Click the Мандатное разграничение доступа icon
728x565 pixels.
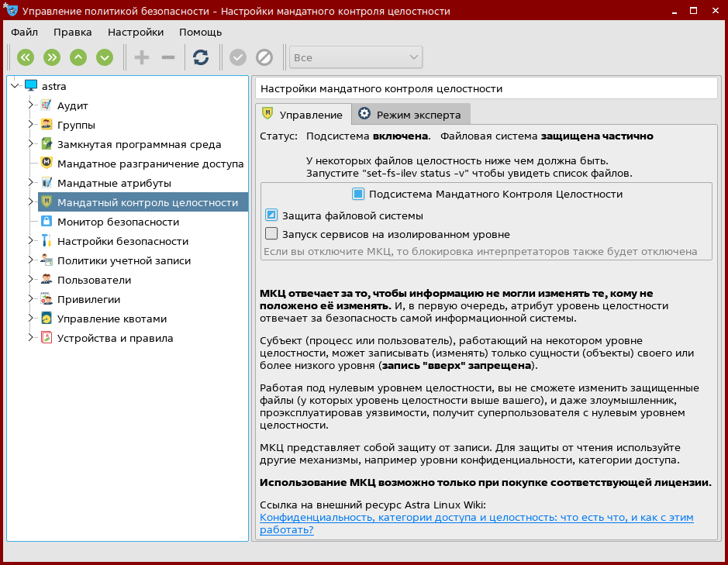47,164
